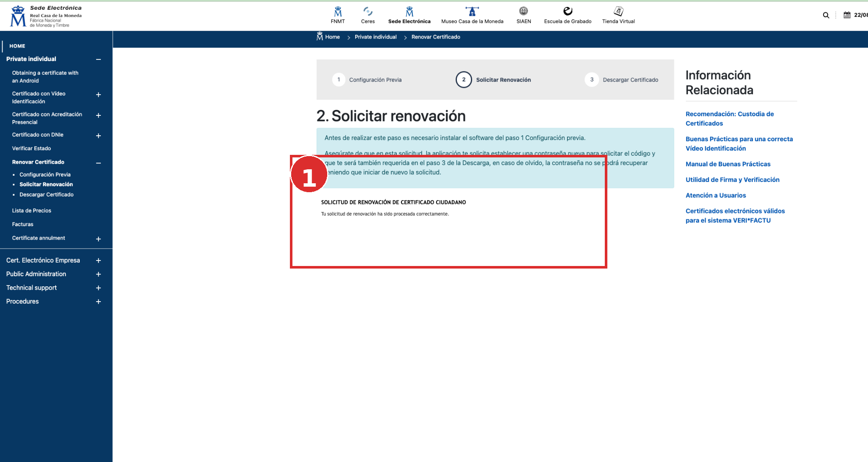Screen dimensions: 868x462
Task: Expand Certificado con Acreditación Presencial
Action: coord(98,115)
